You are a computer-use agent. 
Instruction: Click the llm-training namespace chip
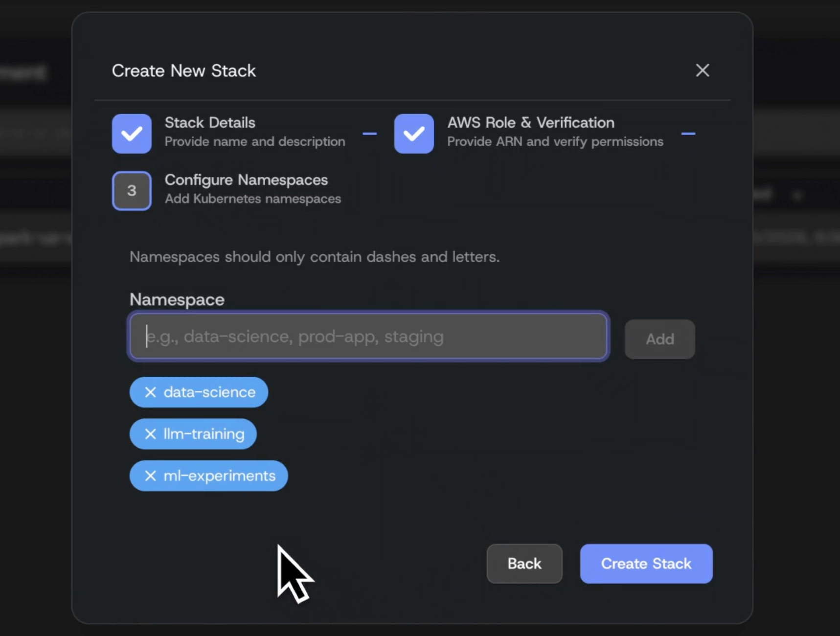[203, 434]
